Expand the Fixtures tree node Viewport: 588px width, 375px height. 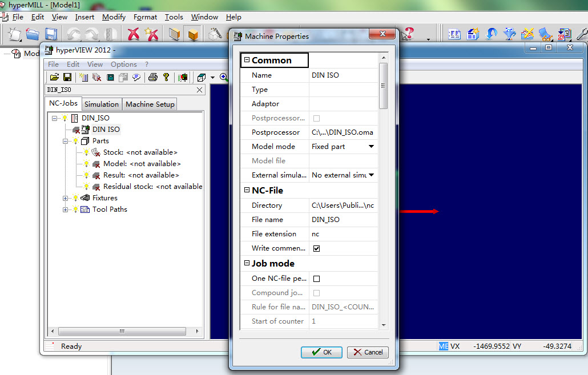pyautogui.click(x=65, y=198)
